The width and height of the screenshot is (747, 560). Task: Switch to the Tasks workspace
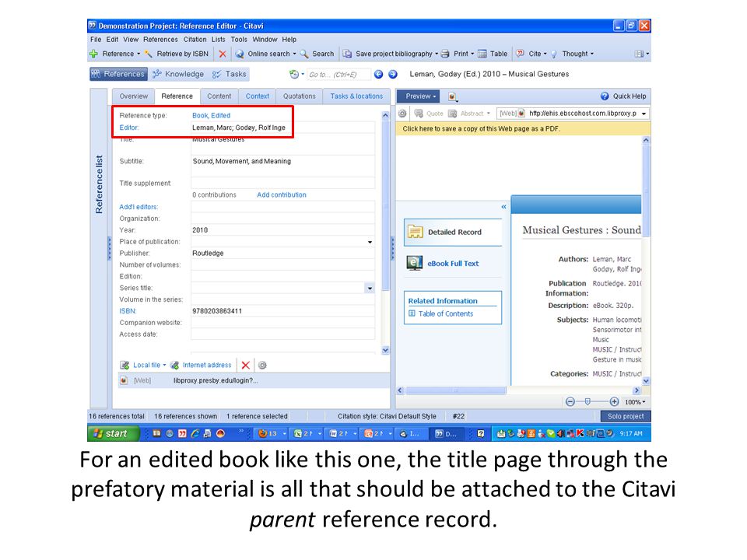point(229,75)
